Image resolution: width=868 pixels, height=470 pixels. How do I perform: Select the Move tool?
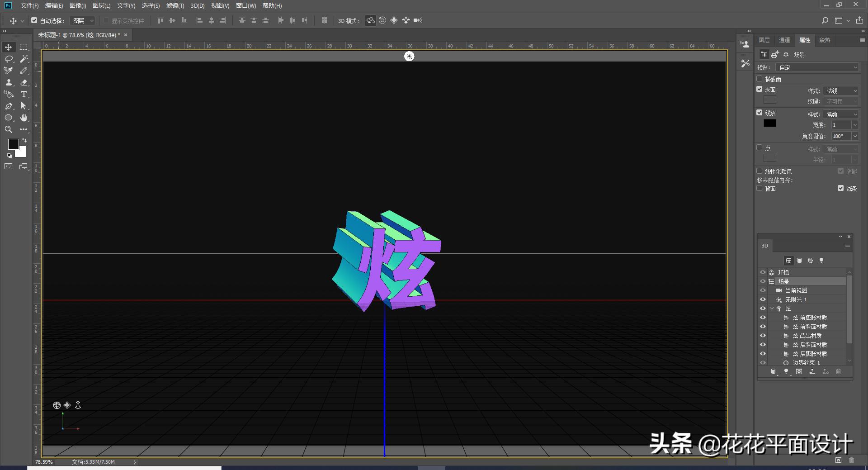tap(8, 47)
